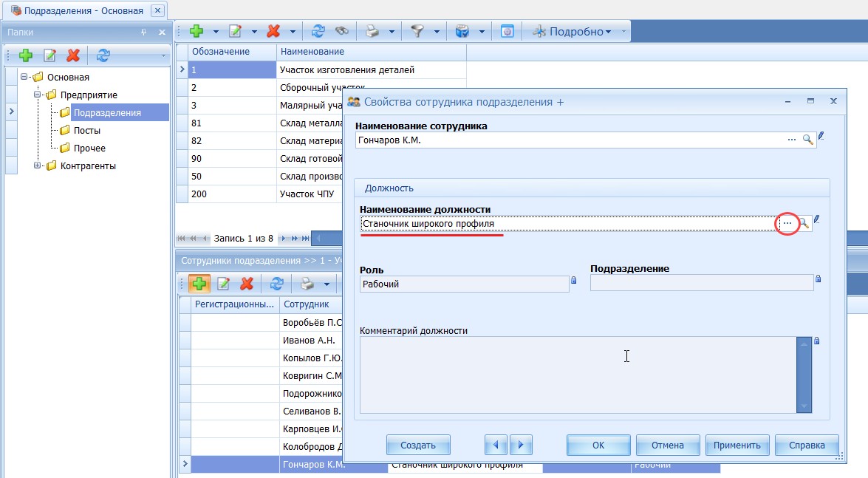Apply changes with the Применить button
868x478 pixels.
point(739,445)
